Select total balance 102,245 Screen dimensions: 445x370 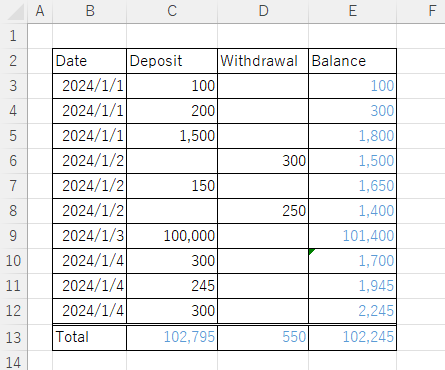coord(353,337)
